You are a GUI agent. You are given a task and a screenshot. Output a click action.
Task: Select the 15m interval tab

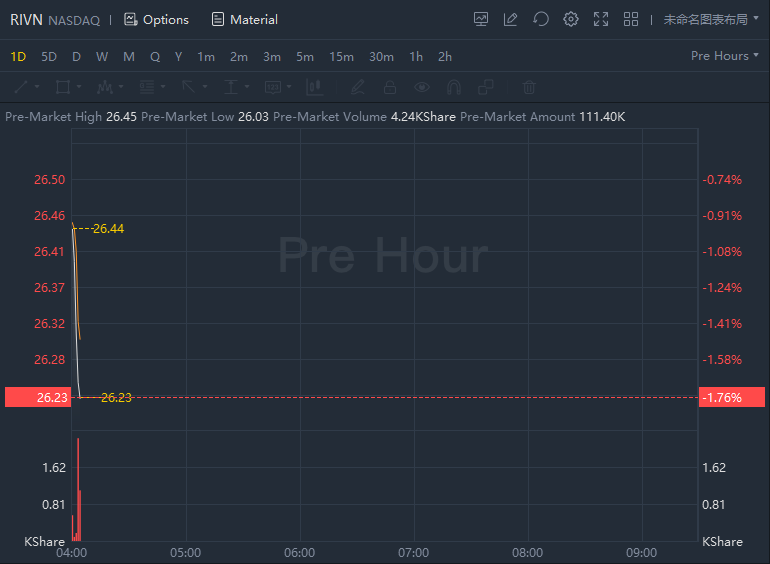click(x=341, y=56)
